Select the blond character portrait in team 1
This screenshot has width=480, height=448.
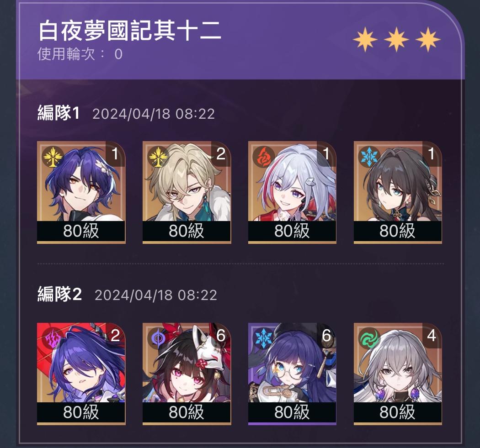(x=187, y=192)
